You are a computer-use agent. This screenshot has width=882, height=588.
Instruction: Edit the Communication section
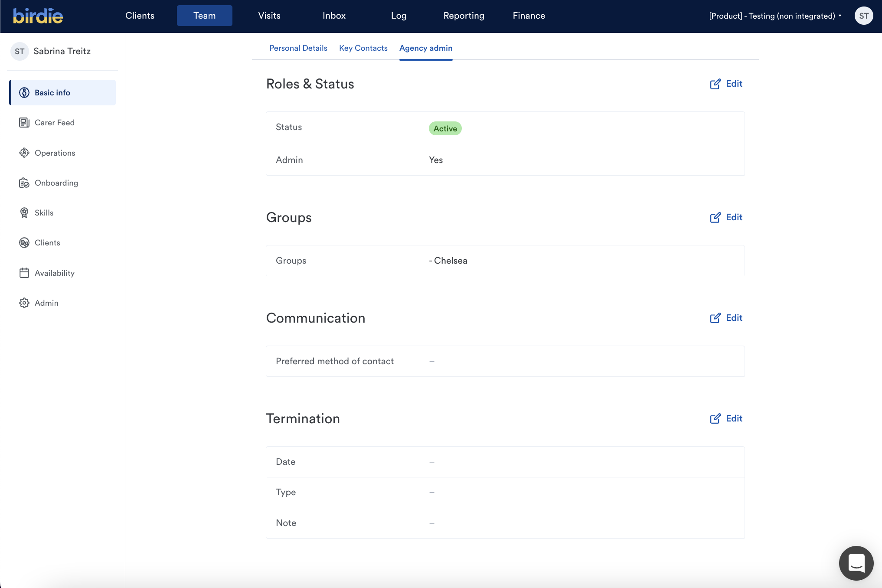pos(726,318)
